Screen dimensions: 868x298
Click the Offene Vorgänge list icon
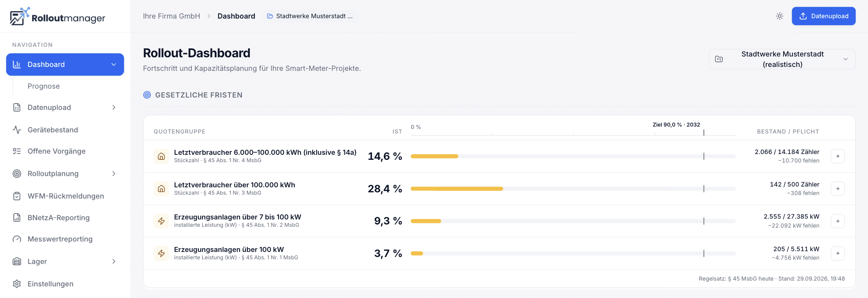(x=17, y=151)
